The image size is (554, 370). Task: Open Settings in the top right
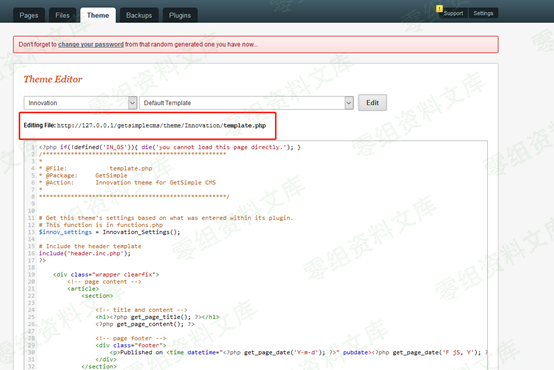(483, 13)
